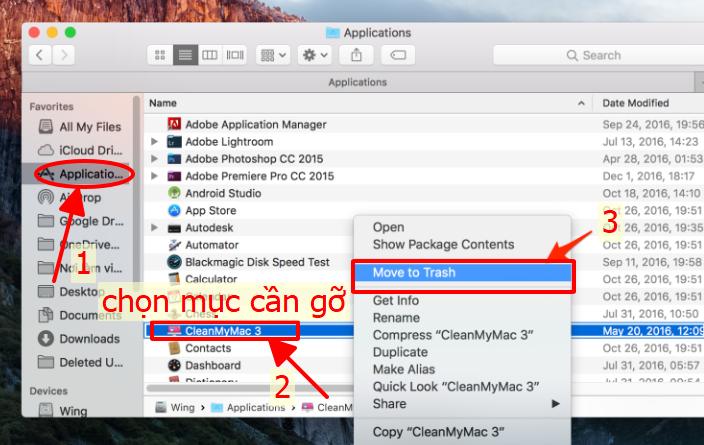Select CleanMyMac 3 in the list
Screen dimensions: 704x445
pyautogui.click(x=223, y=331)
